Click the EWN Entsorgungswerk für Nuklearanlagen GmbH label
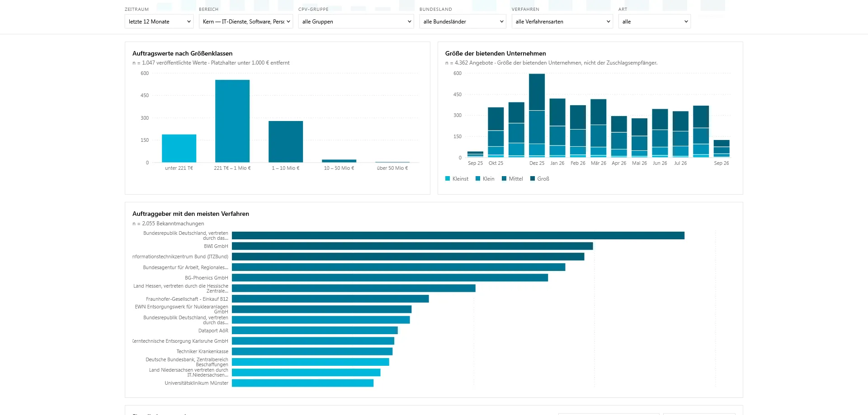Screen dimensions: 868x415 click(182, 309)
